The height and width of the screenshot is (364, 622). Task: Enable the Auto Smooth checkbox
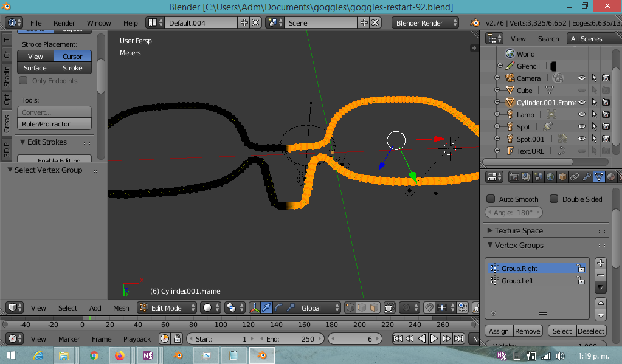[491, 199]
